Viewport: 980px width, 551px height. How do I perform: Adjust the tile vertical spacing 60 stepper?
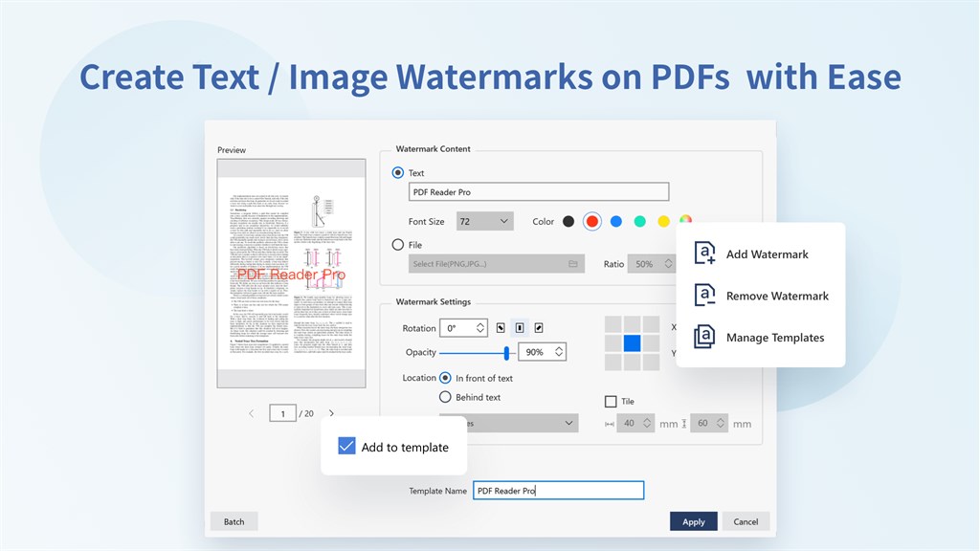tap(720, 423)
